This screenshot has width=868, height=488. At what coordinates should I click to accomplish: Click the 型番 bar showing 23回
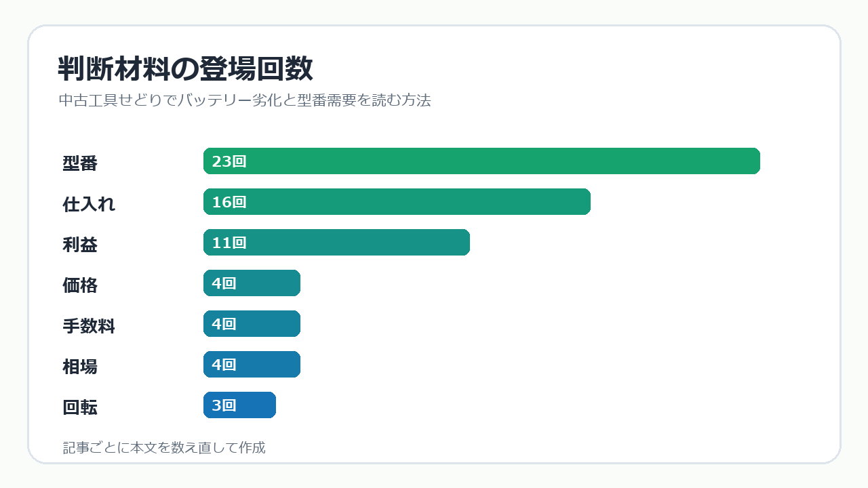(x=481, y=161)
